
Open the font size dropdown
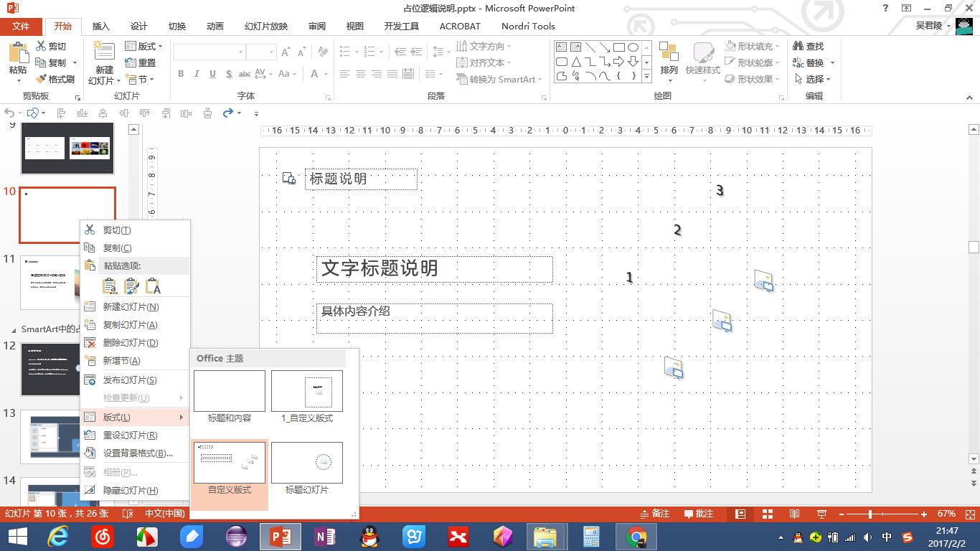click(271, 52)
